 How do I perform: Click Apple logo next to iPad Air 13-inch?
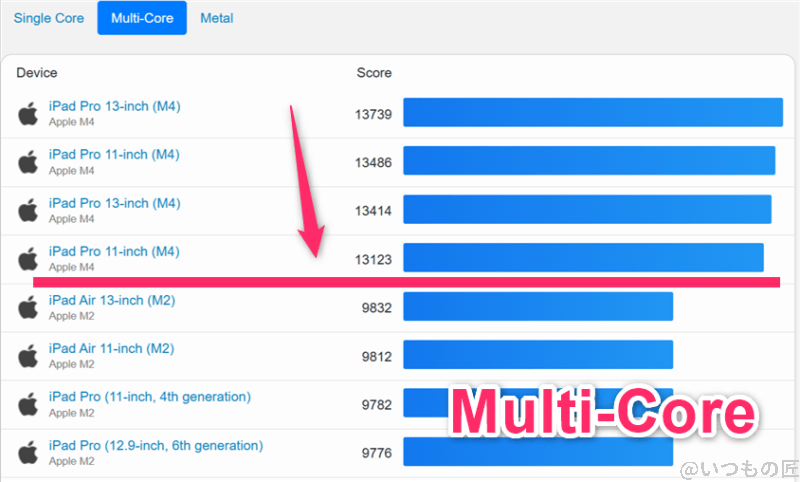pyautogui.click(x=28, y=307)
